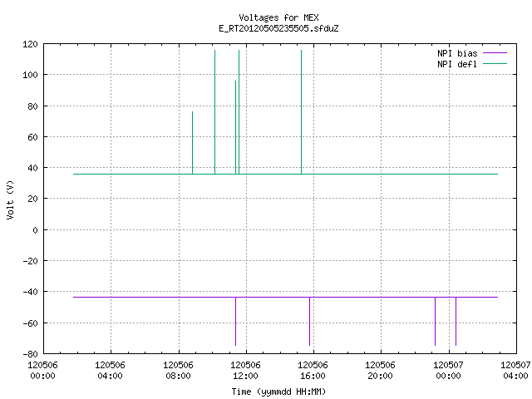
Task: Click the x-axis label 120506 08:00
Action: [178, 370]
